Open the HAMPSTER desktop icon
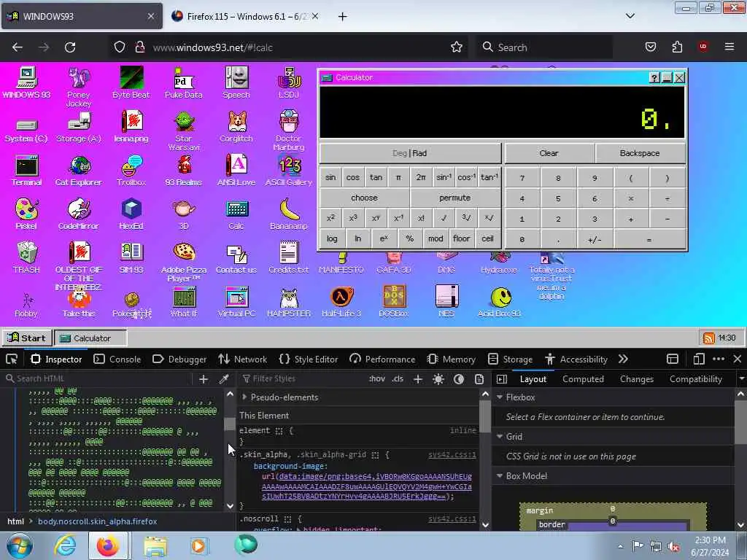This screenshot has width=747, height=560. [289, 301]
